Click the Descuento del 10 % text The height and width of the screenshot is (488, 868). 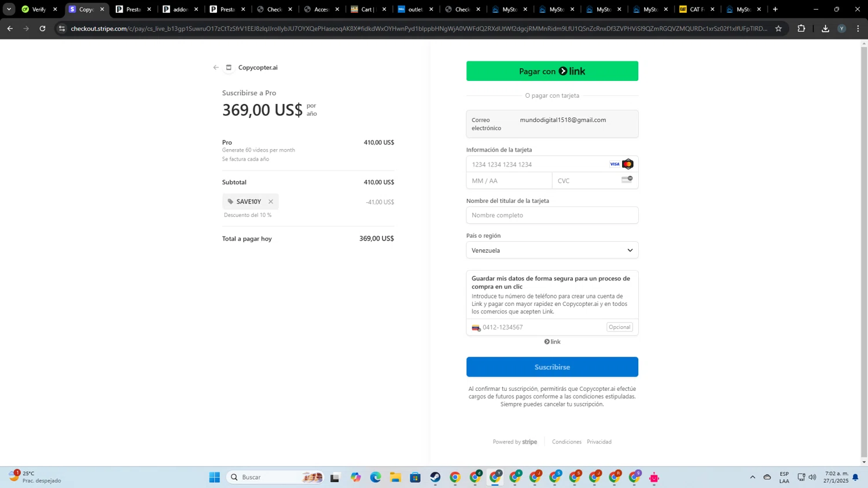pyautogui.click(x=248, y=215)
